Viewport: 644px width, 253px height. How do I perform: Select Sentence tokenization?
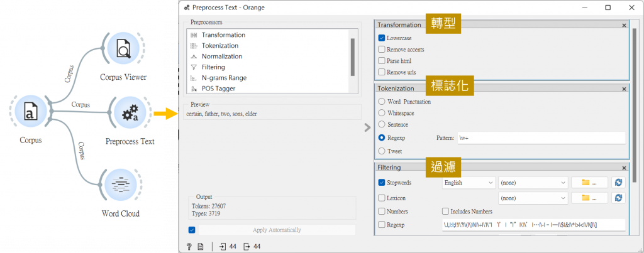382,125
